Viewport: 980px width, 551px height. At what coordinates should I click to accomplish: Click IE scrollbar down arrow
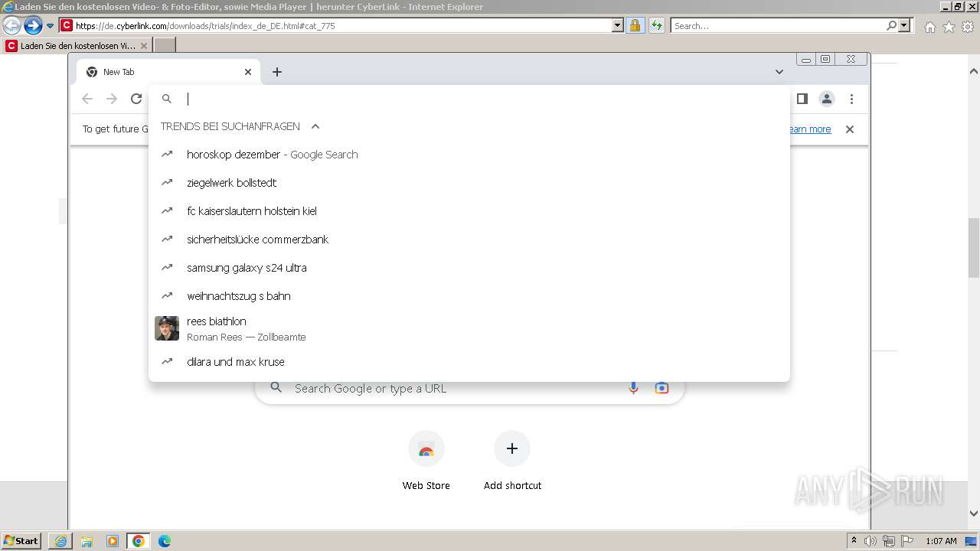974,514
